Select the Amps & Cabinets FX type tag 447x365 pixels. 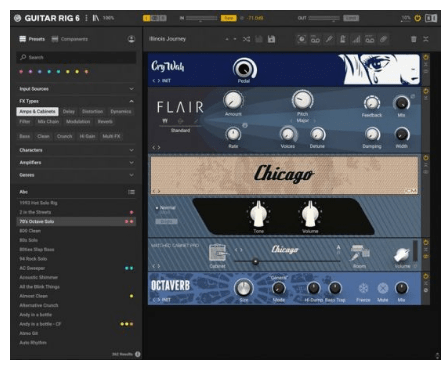37,111
